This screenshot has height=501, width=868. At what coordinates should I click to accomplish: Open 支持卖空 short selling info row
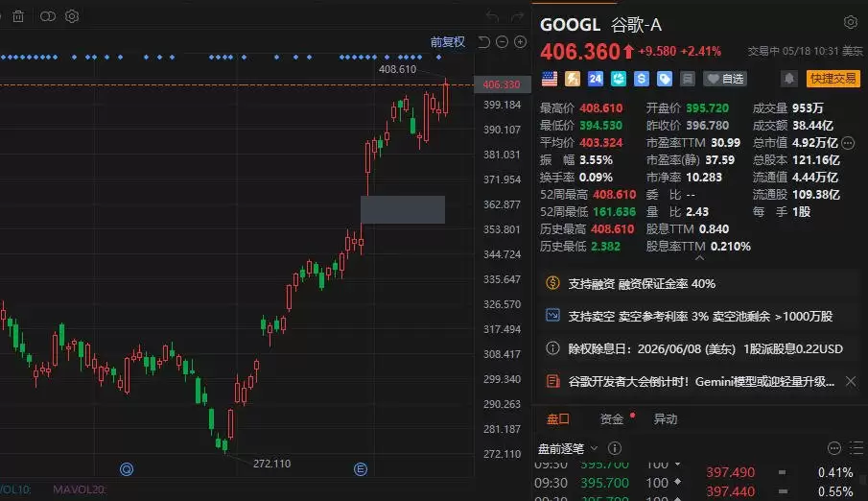click(x=698, y=316)
